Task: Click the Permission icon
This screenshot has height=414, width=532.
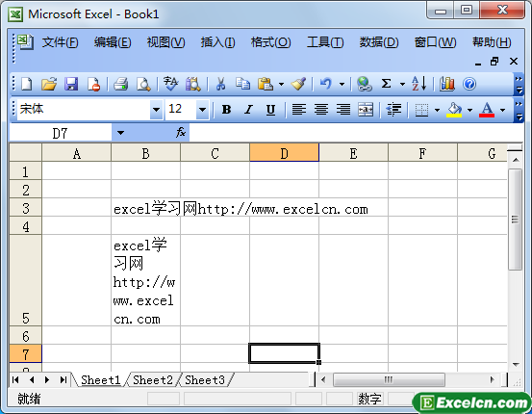Action: (93, 84)
